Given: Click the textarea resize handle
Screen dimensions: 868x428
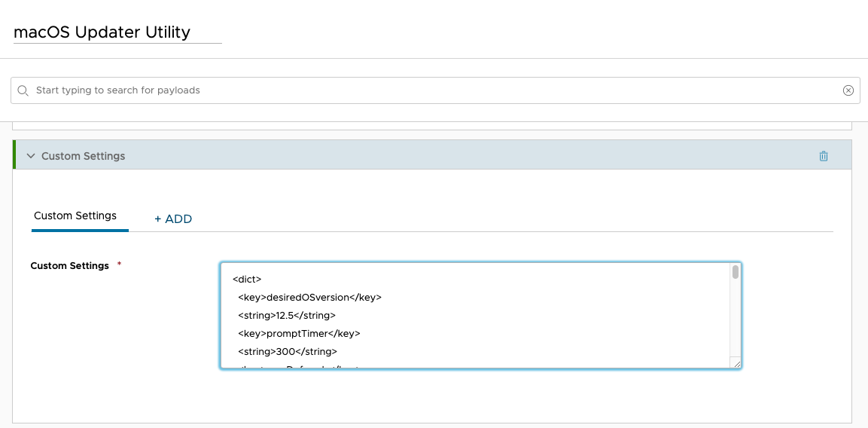Looking at the screenshot, I should [736, 364].
